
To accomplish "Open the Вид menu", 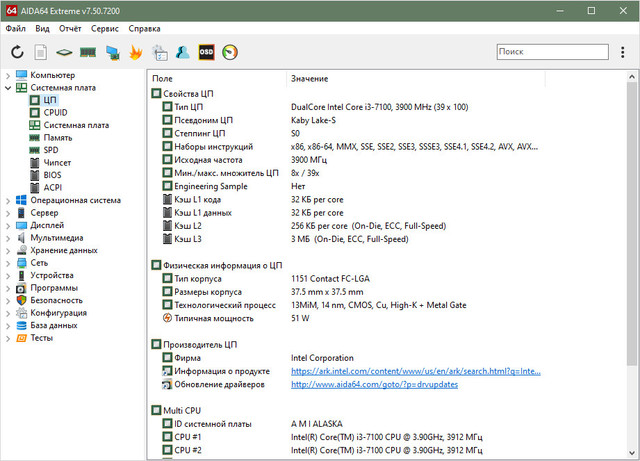I will pos(42,29).
